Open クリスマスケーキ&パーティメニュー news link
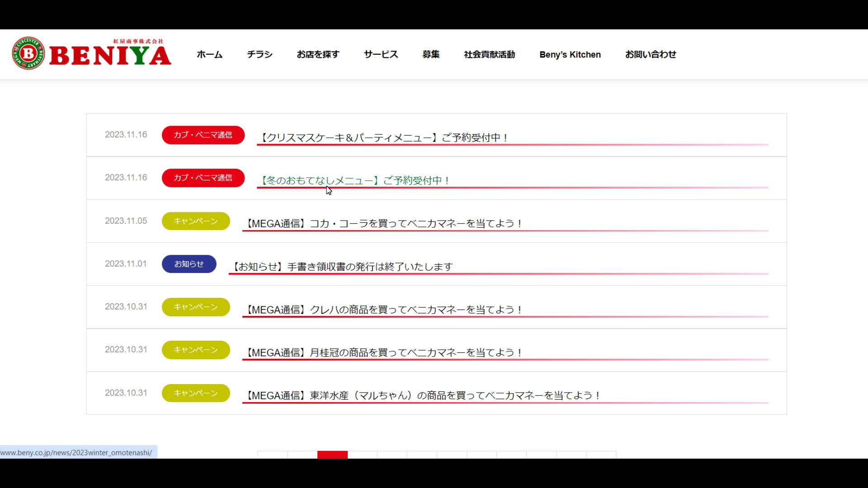This screenshot has height=488, width=868. [384, 137]
